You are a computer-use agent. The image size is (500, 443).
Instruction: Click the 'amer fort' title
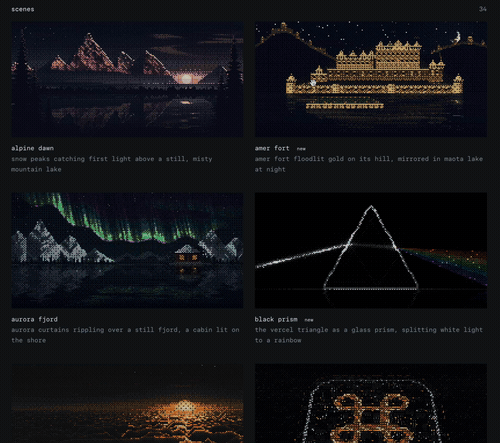coord(272,148)
